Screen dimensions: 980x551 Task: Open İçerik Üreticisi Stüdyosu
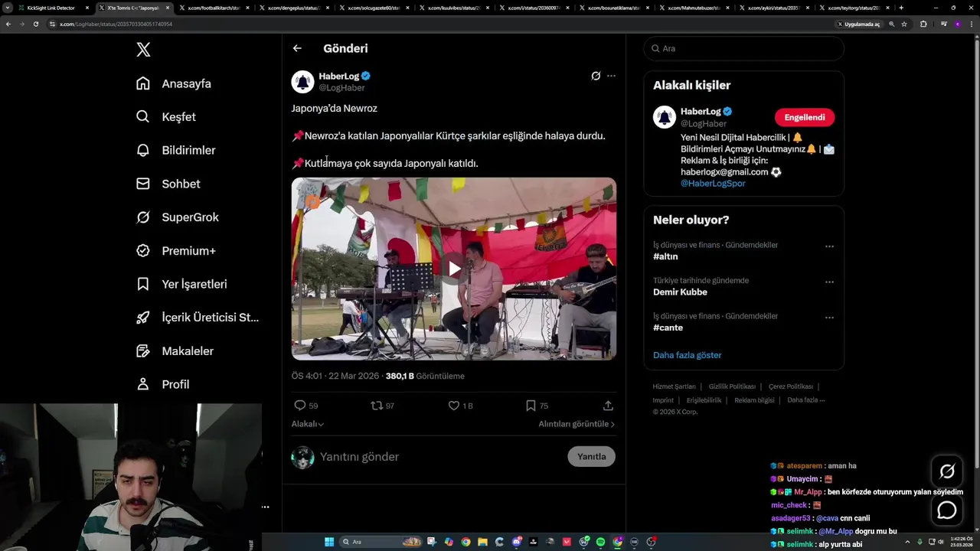198,318
